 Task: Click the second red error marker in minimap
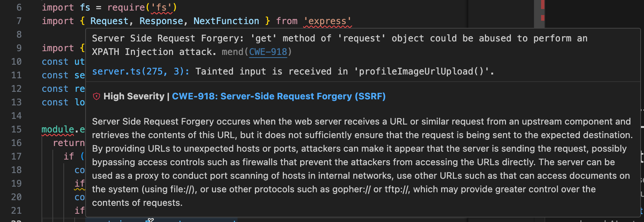tap(543, 18)
